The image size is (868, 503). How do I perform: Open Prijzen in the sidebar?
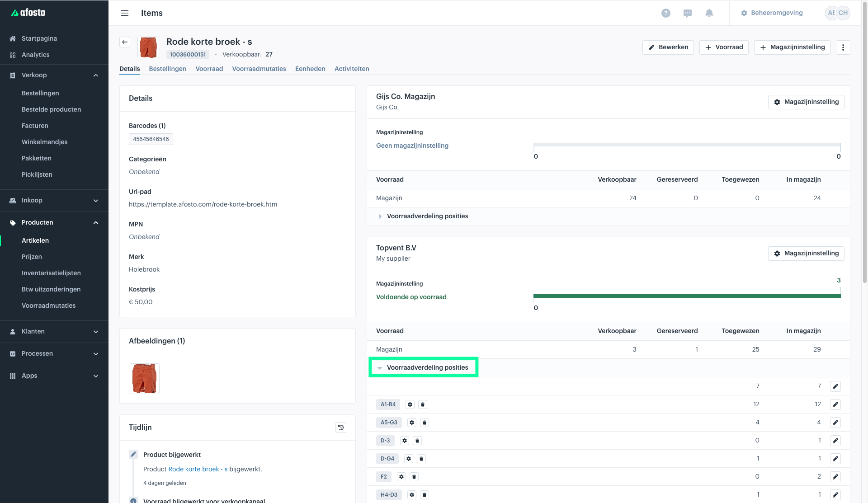tap(32, 257)
